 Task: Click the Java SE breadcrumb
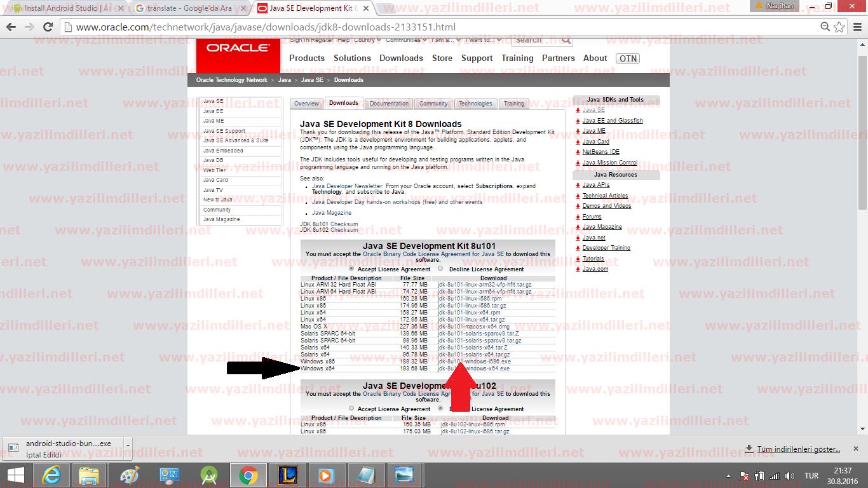[312, 80]
